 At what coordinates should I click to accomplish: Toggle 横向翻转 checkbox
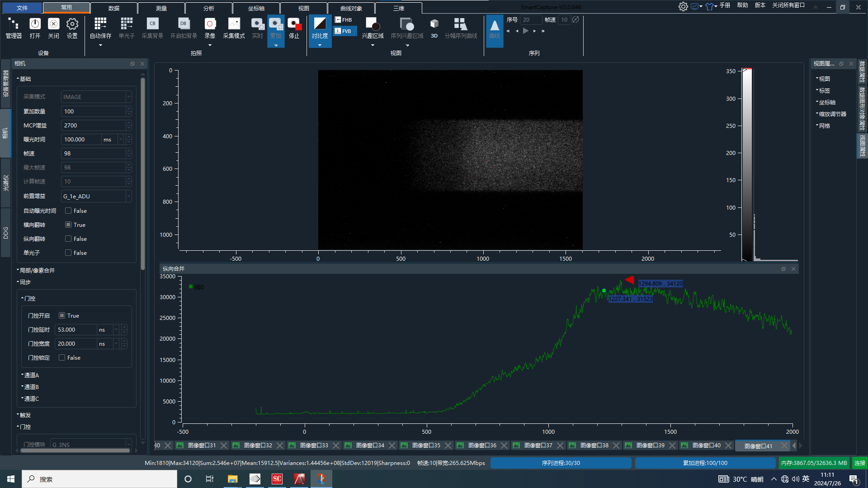pos(68,225)
